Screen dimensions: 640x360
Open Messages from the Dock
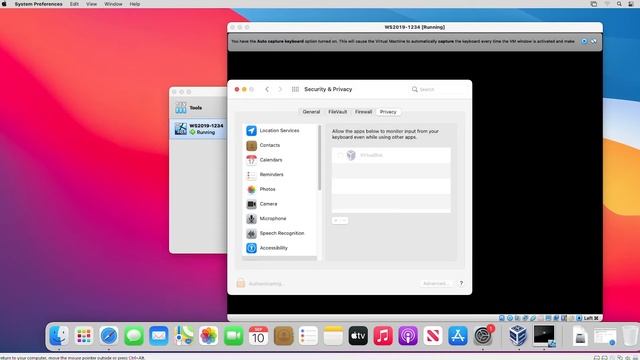pos(133,336)
